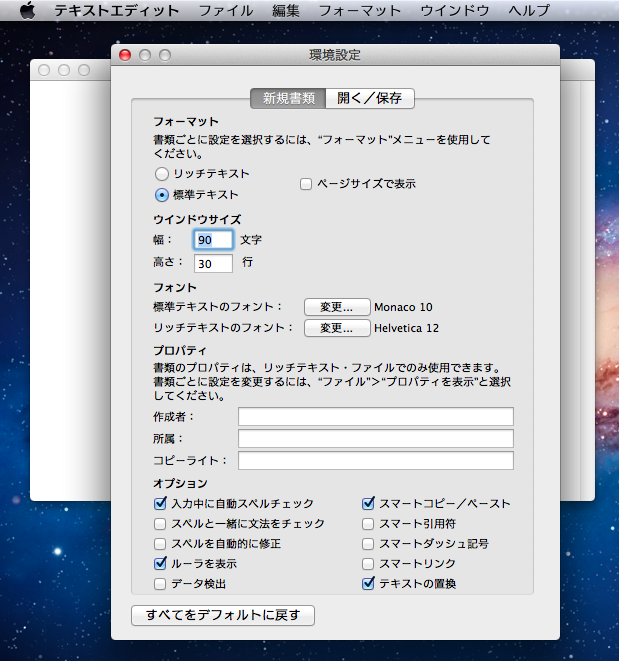Open the ウインドウ menu
The width and height of the screenshot is (619, 661).
[455, 10]
